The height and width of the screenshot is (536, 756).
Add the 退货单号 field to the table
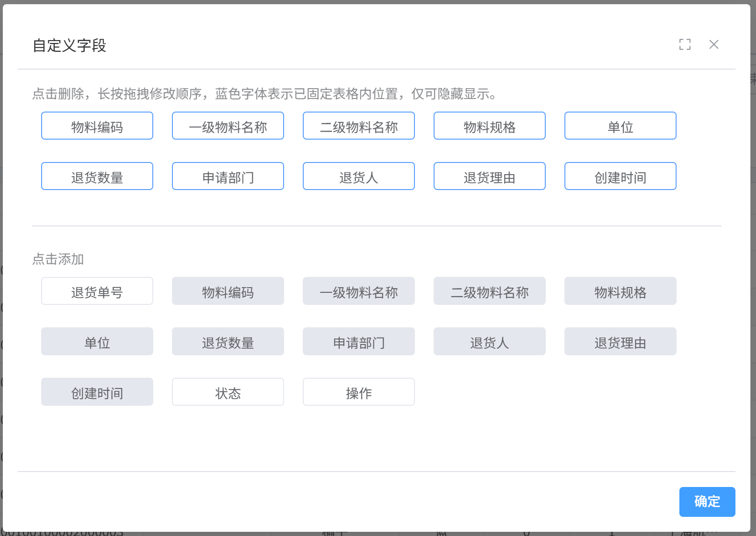[x=97, y=291]
